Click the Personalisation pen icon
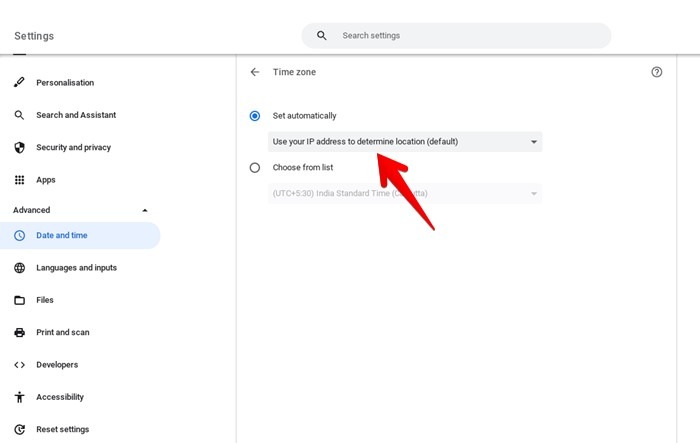Image resolution: width=700 pixels, height=443 pixels. 19,83
